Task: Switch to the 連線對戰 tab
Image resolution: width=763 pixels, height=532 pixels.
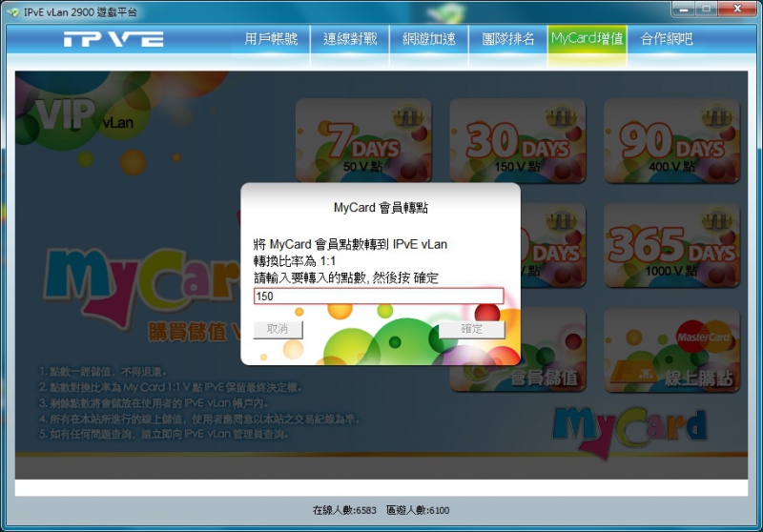Action: point(350,39)
